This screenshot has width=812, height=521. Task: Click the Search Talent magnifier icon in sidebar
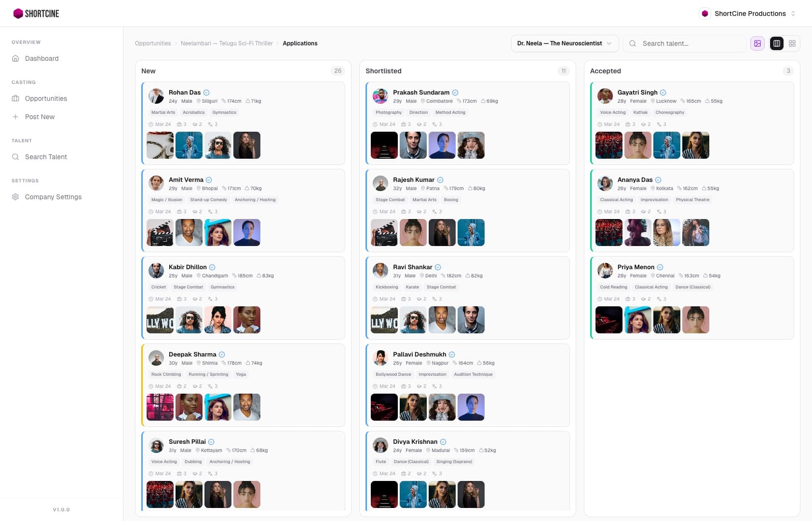[15, 157]
